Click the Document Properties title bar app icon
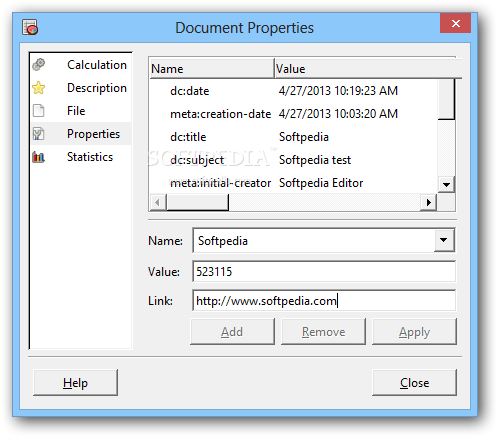 point(30,27)
